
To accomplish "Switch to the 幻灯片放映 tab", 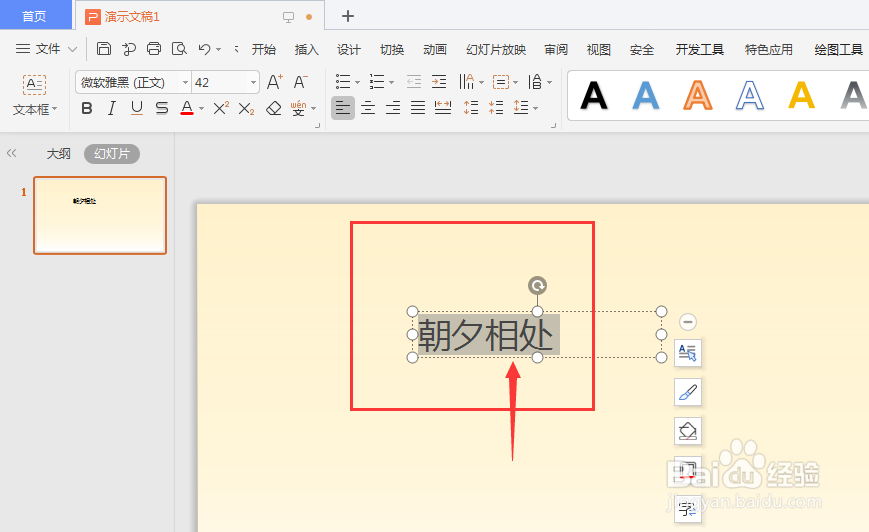I will pos(496,50).
